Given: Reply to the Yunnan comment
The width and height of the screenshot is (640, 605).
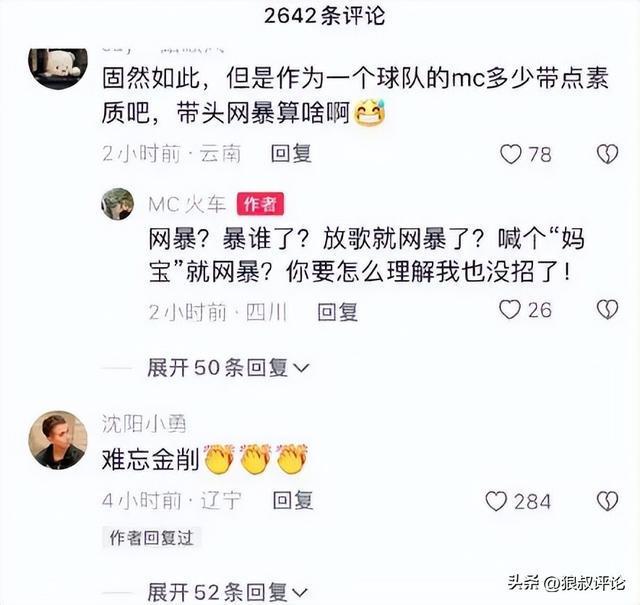Looking at the screenshot, I should (x=291, y=154).
